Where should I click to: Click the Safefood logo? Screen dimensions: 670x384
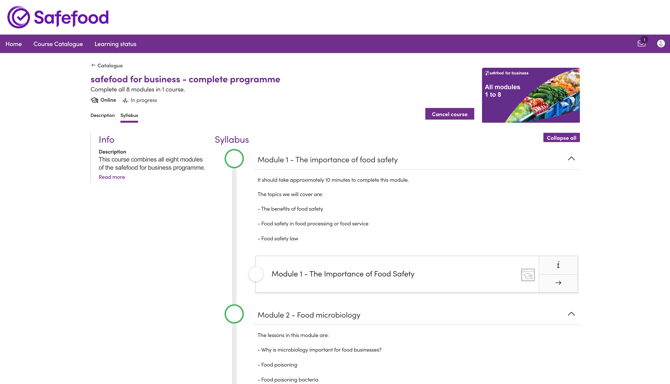[x=58, y=18]
